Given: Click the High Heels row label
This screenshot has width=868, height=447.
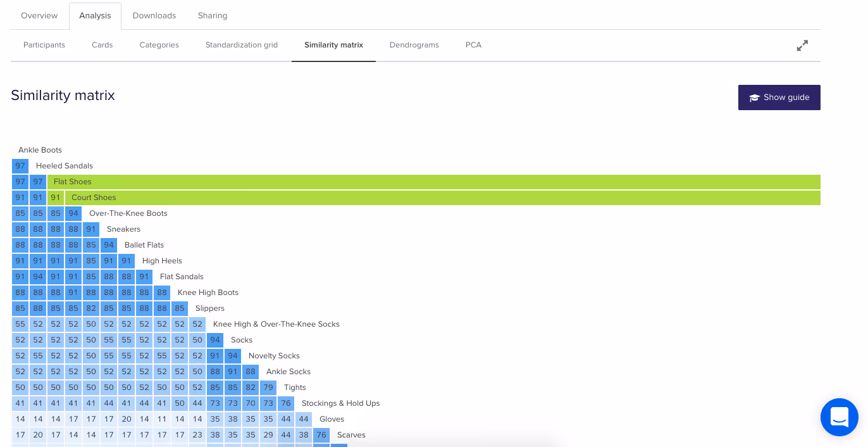Looking at the screenshot, I should [162, 261].
